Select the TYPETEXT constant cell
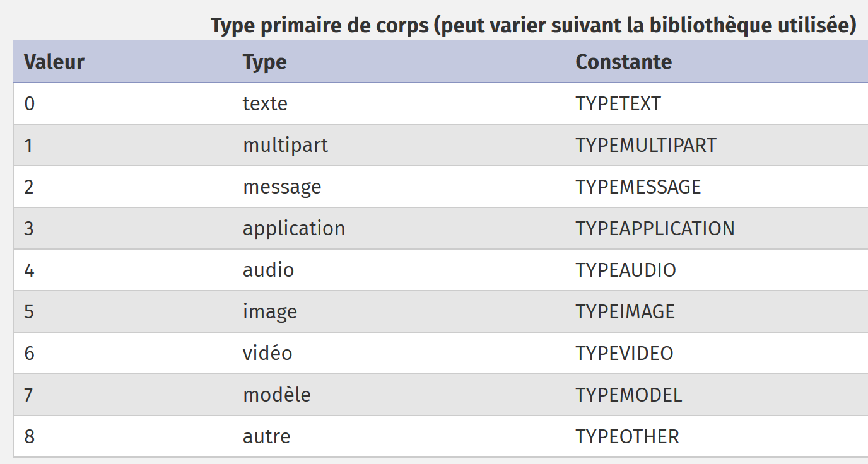Image resolution: width=868 pixels, height=464 pixels. coord(618,103)
